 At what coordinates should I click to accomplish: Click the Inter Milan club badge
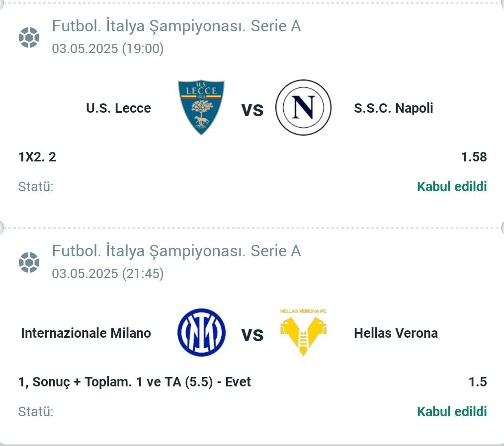pos(201,332)
